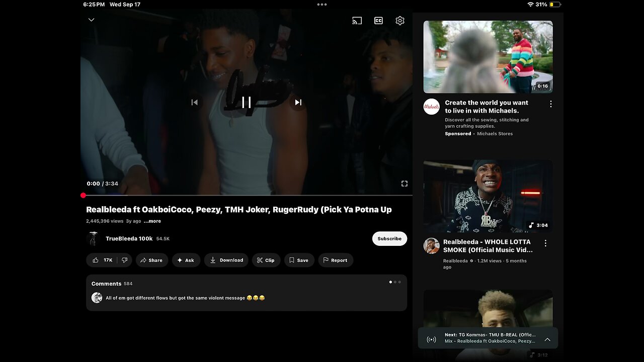Image resolution: width=644 pixels, height=362 pixels.
Task: Open the video title text
Action: point(239,210)
